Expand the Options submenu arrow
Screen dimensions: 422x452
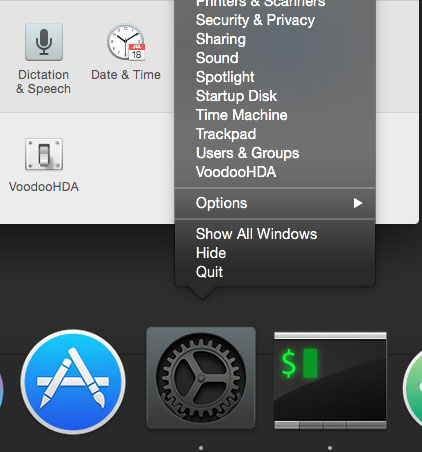pos(358,203)
